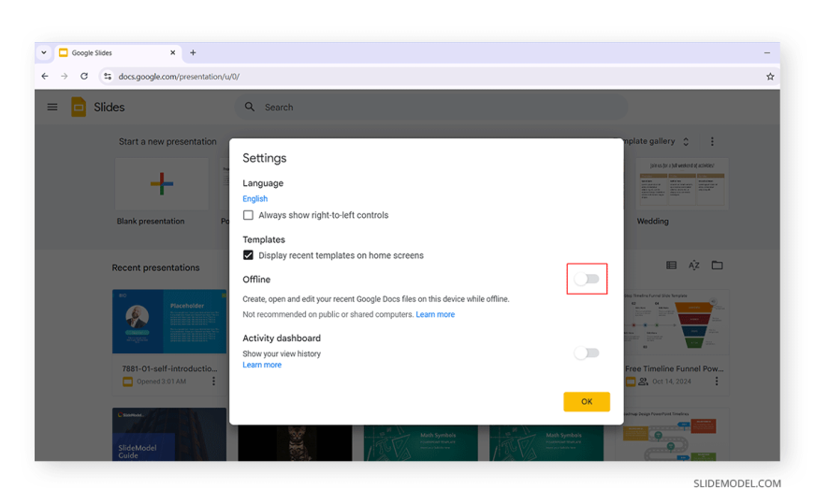
Task: Open the roadmap timeline presentation thumbnail
Action: pyautogui.click(x=672, y=435)
